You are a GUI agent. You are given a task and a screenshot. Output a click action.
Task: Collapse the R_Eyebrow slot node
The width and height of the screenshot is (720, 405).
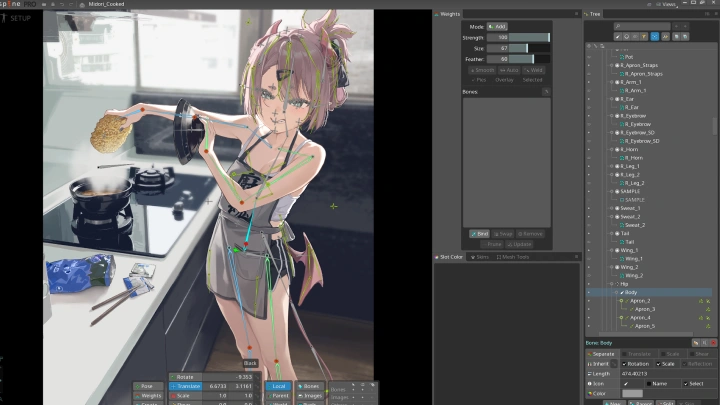tap(612, 116)
